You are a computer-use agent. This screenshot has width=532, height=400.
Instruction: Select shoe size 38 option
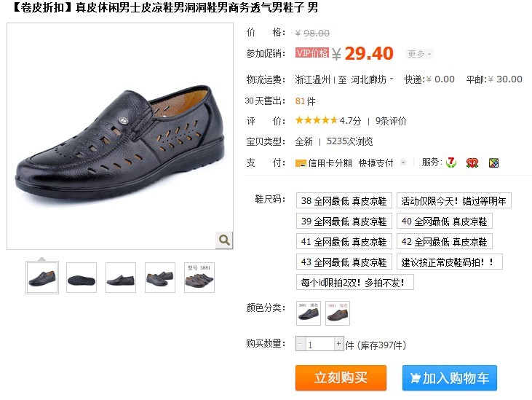point(344,200)
